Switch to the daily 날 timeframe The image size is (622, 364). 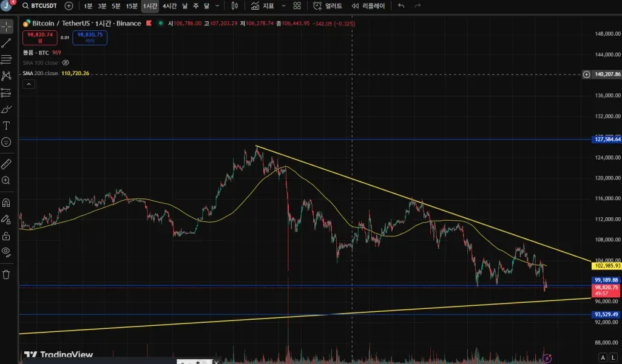click(185, 6)
